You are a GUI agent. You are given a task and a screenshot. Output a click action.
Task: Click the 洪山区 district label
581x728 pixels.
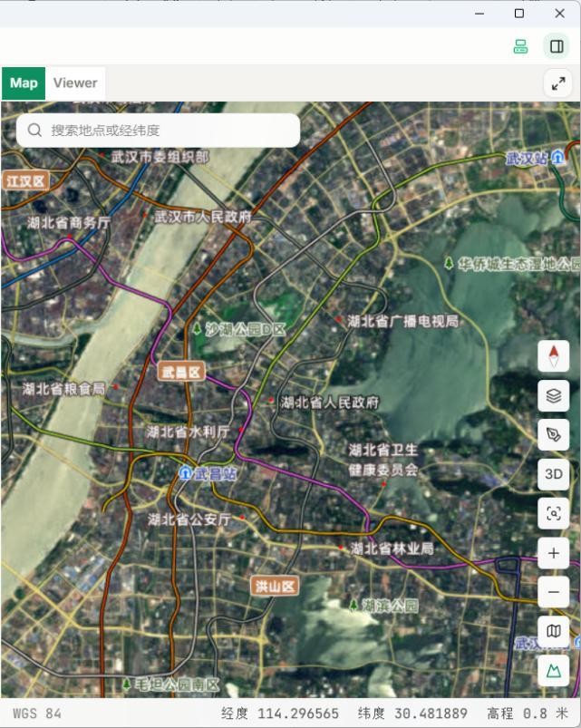[275, 587]
